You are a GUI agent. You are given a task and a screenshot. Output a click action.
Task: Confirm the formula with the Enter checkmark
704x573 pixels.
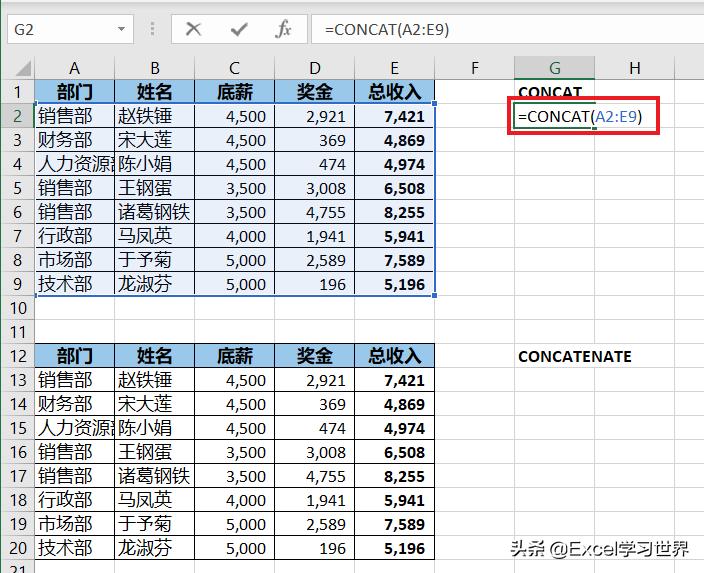point(239,29)
